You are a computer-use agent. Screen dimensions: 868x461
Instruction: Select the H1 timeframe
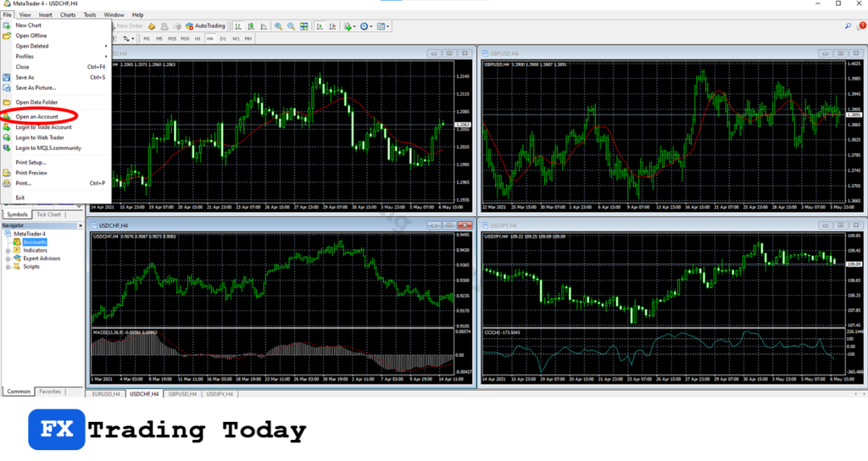pyautogui.click(x=198, y=39)
